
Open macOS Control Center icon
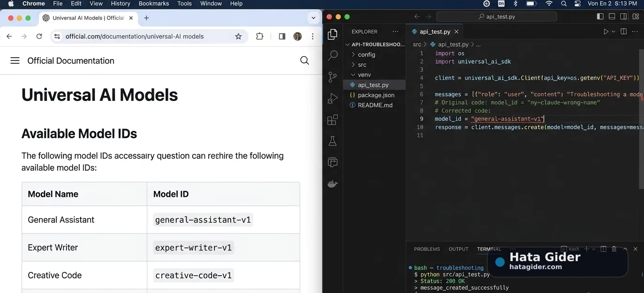tap(578, 3)
